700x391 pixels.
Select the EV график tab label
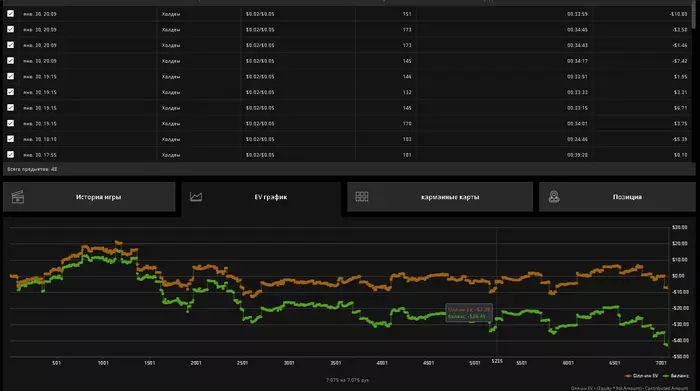point(271,197)
